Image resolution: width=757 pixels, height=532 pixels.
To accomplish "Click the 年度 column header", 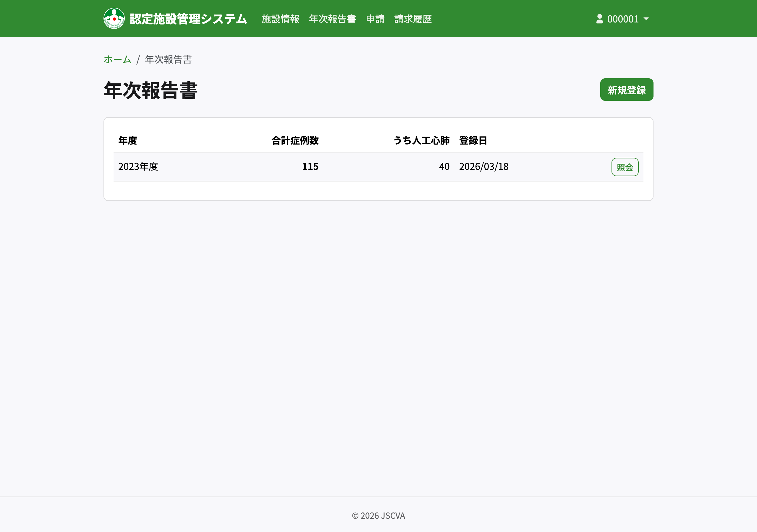I will [x=128, y=140].
